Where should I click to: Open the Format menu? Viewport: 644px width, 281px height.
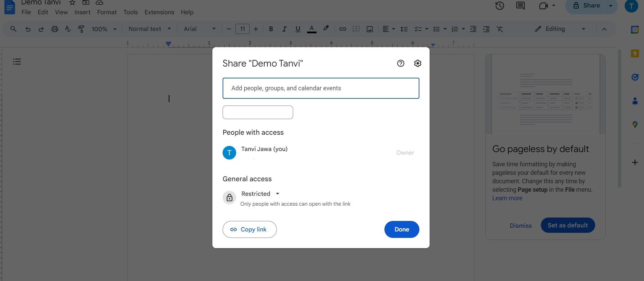pos(107,12)
